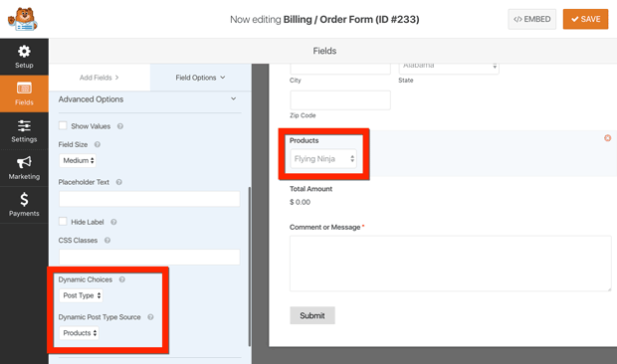The height and width of the screenshot is (364, 617).
Task: Click the help icon next to Hide Label
Action: pyautogui.click(x=113, y=222)
